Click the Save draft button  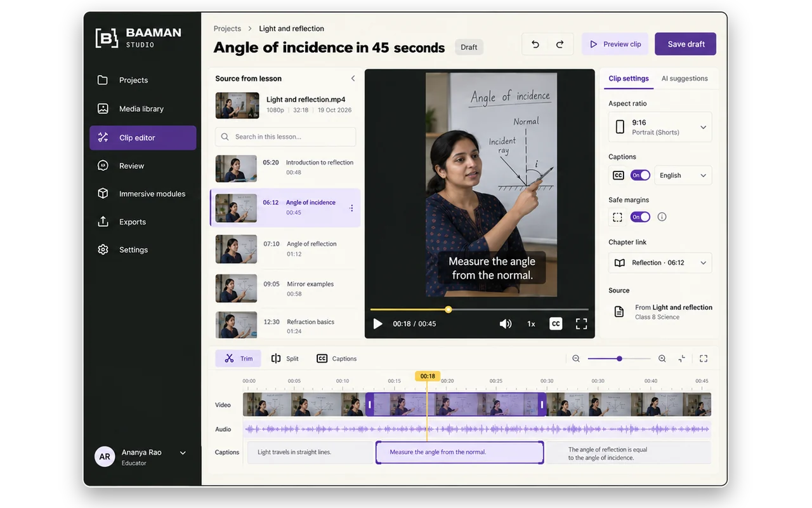(686, 44)
